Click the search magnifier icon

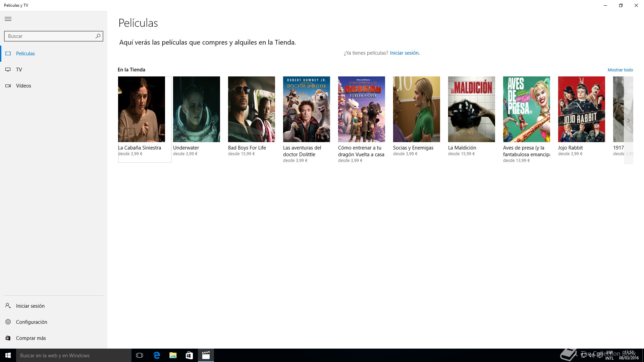[x=98, y=36]
